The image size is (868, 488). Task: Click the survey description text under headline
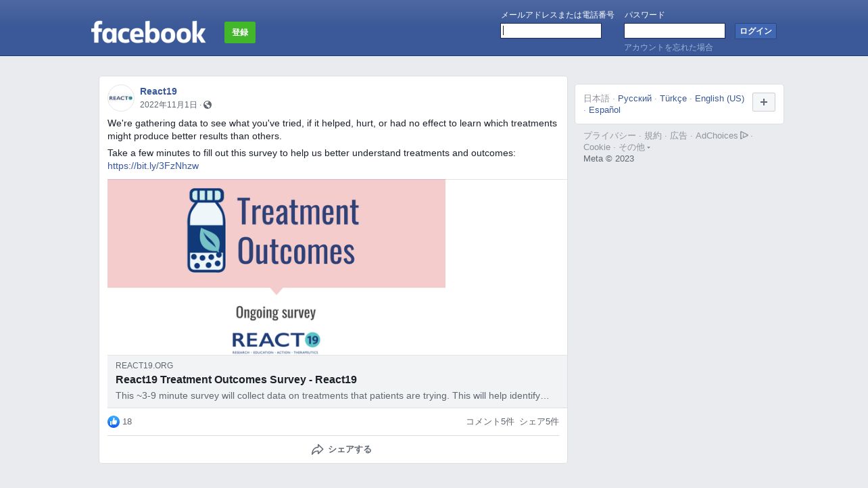[x=333, y=395]
